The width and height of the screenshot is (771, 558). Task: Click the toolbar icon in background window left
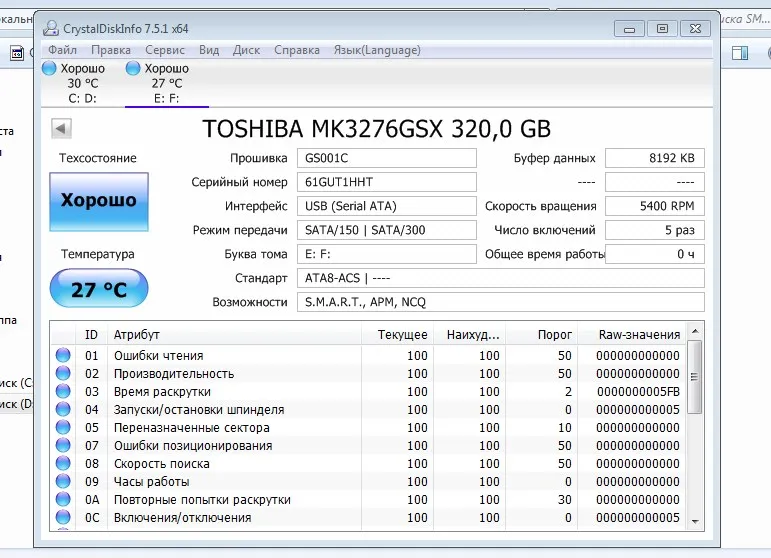point(17,53)
